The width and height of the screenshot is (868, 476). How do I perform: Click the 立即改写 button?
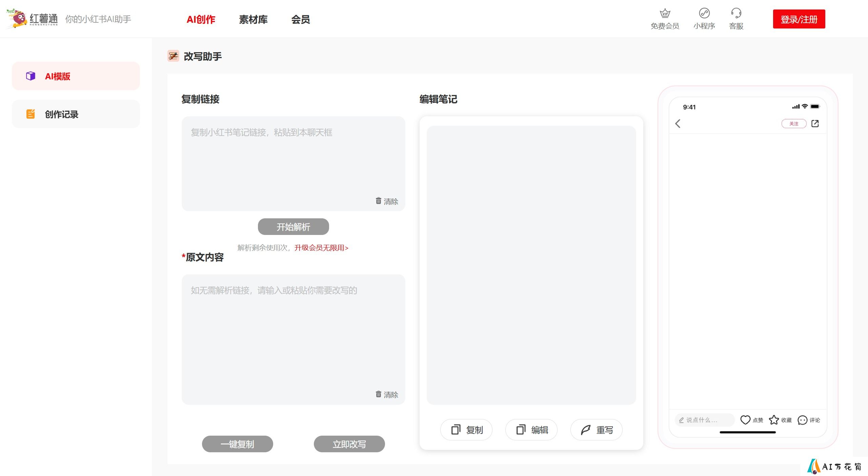tap(349, 444)
